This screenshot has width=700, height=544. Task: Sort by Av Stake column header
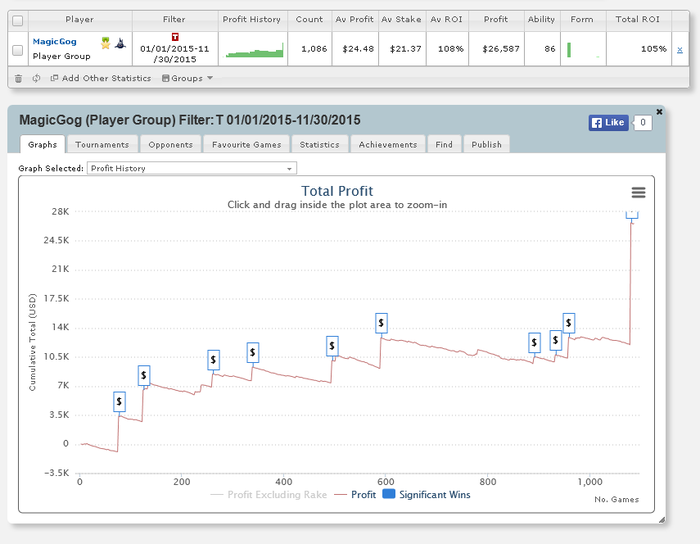coord(401,20)
